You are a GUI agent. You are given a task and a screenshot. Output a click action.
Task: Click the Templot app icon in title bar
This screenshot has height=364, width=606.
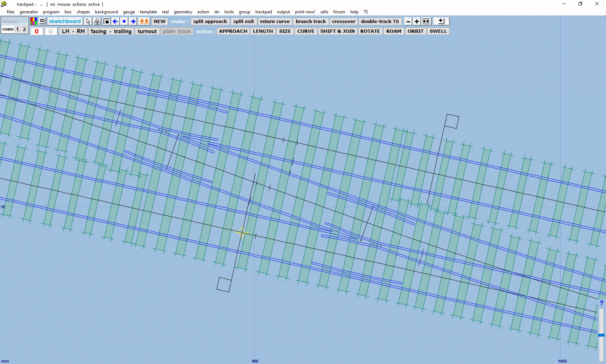click(x=4, y=4)
